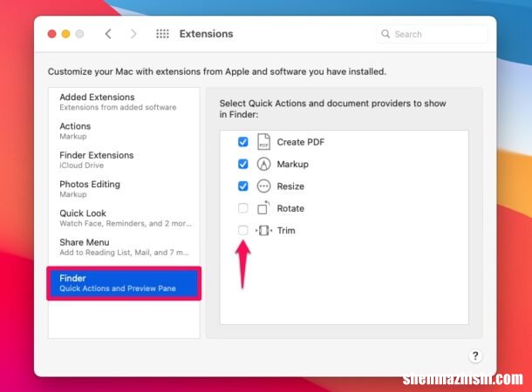
Task: Select Added Extensions in the sidebar
Action: coord(124,102)
